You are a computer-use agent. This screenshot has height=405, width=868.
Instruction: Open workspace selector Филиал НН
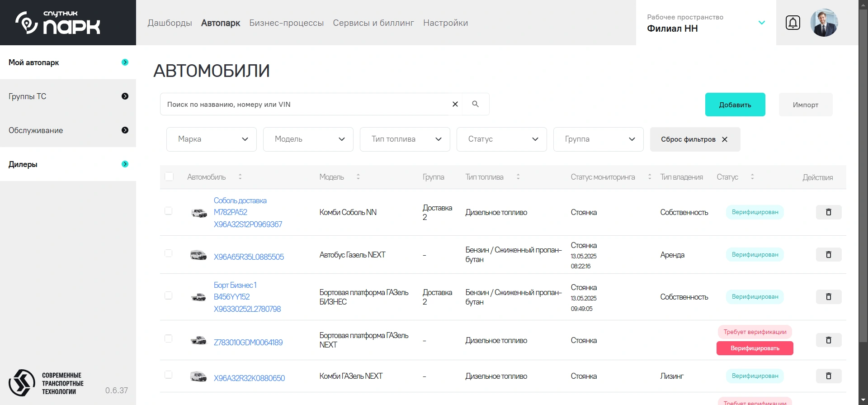705,23
